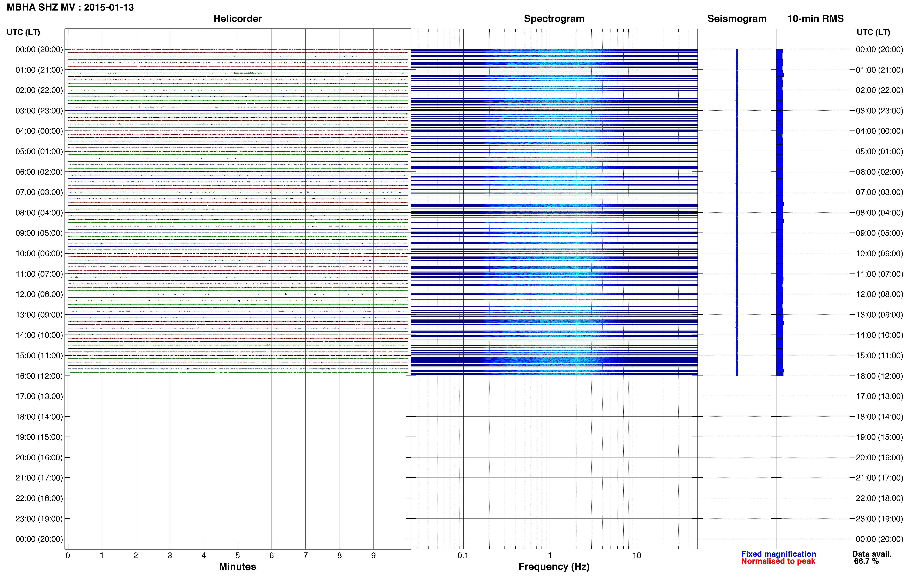
Task: Click the helicorder minute tick '6'
Action: pyautogui.click(x=272, y=555)
